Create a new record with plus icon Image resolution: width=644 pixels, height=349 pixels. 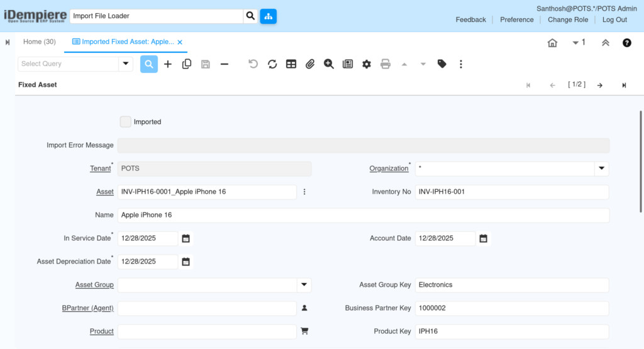pos(167,64)
